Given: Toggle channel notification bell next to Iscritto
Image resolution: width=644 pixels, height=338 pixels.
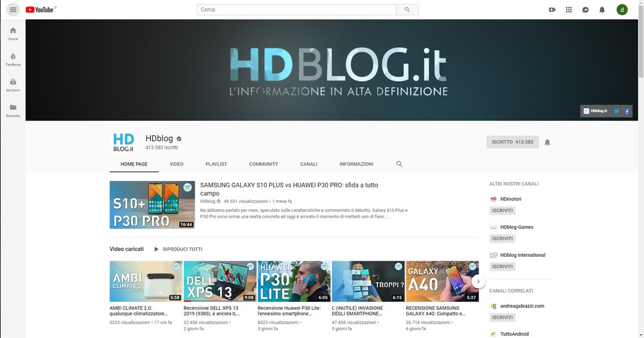Looking at the screenshot, I should point(547,142).
